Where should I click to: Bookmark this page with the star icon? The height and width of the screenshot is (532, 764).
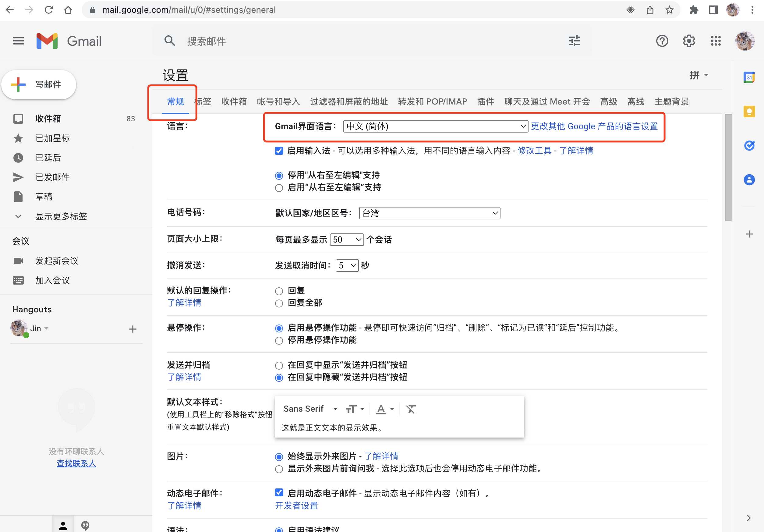pyautogui.click(x=670, y=10)
